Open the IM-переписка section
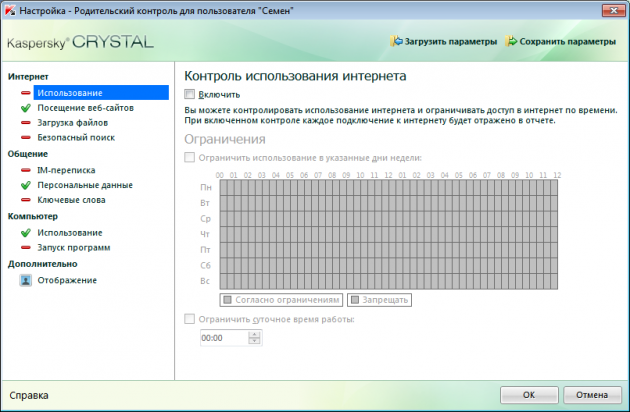The height and width of the screenshot is (412, 630). click(66, 170)
